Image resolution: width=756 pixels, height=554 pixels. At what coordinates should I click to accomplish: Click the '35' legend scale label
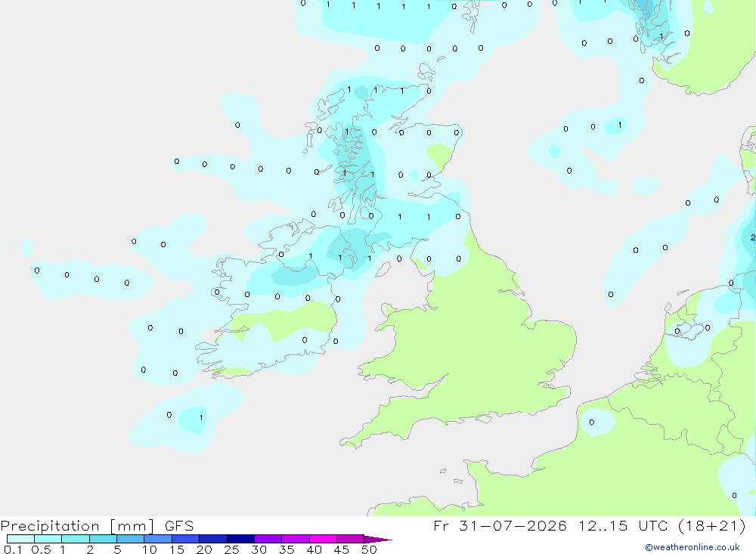coord(287,549)
